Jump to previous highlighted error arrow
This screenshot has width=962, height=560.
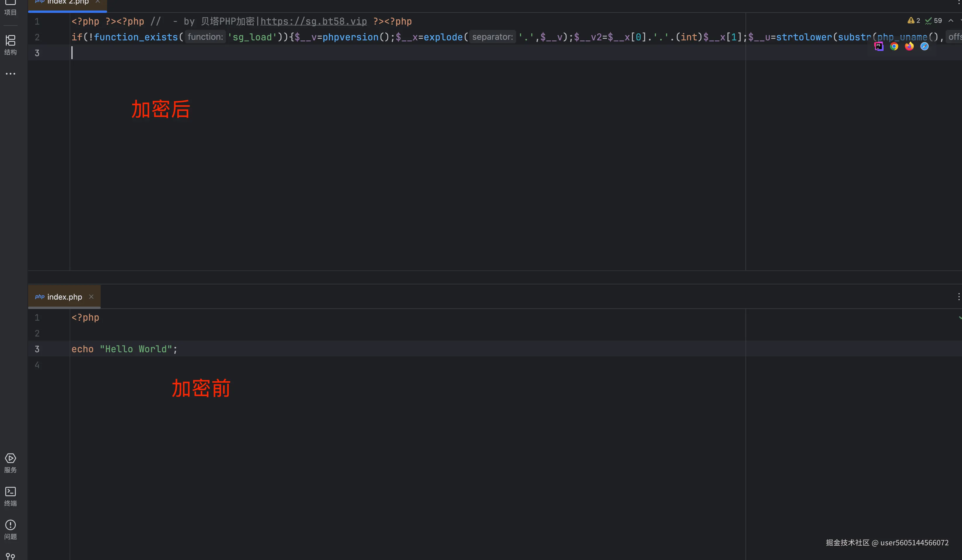[951, 20]
